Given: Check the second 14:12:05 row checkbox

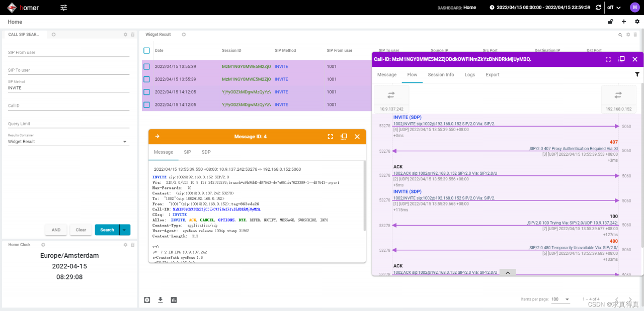Looking at the screenshot, I should tap(146, 105).
